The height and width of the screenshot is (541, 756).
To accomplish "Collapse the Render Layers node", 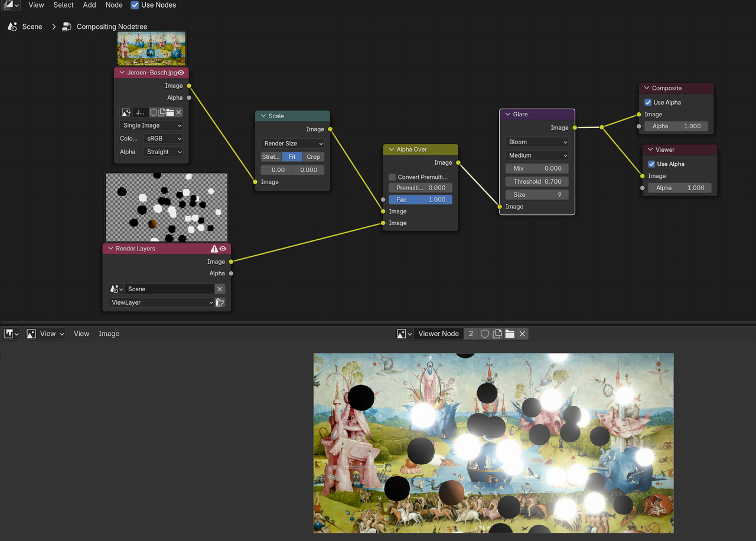I will [110, 249].
